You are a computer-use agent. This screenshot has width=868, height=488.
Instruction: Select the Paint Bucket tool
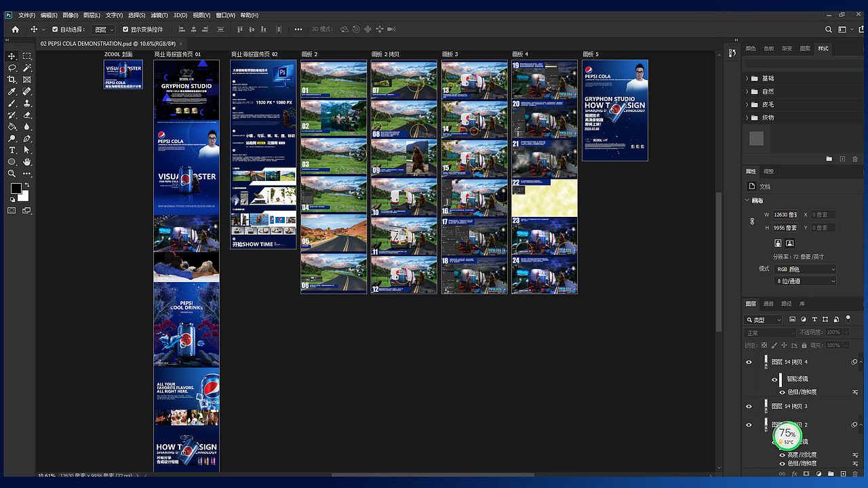click(12, 127)
